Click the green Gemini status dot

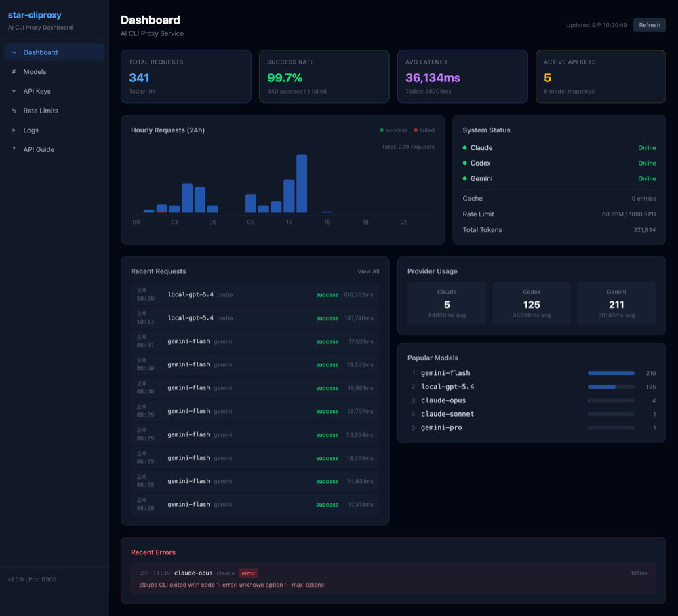click(x=465, y=178)
